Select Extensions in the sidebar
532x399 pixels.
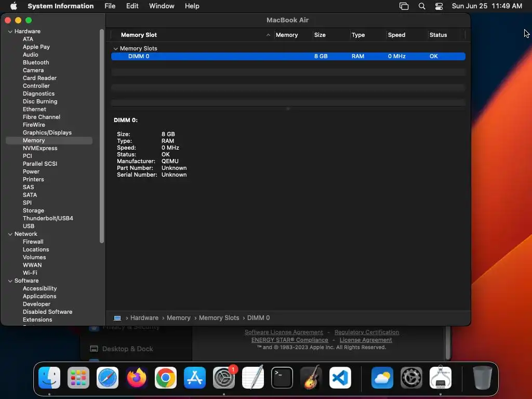(x=37, y=320)
